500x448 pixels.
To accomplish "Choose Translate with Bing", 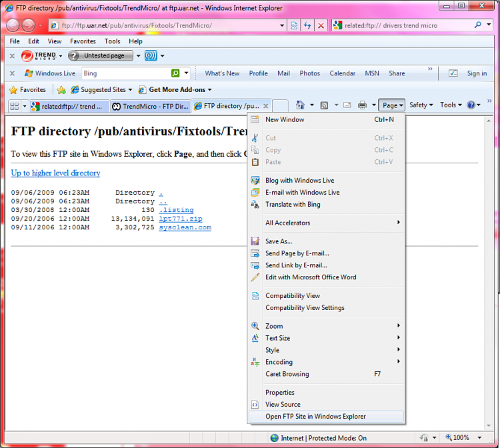I will pyautogui.click(x=326, y=205).
